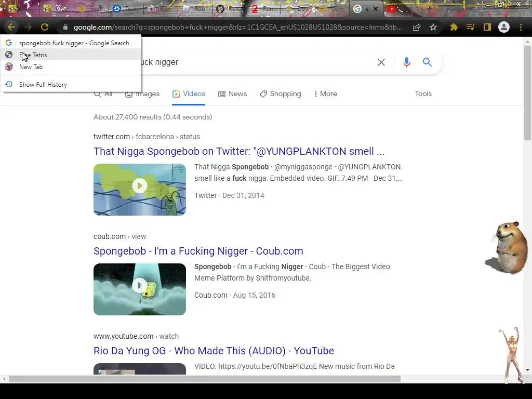This screenshot has height=399, width=532.
Task: Click the Videos results tab
Action: tap(189, 94)
